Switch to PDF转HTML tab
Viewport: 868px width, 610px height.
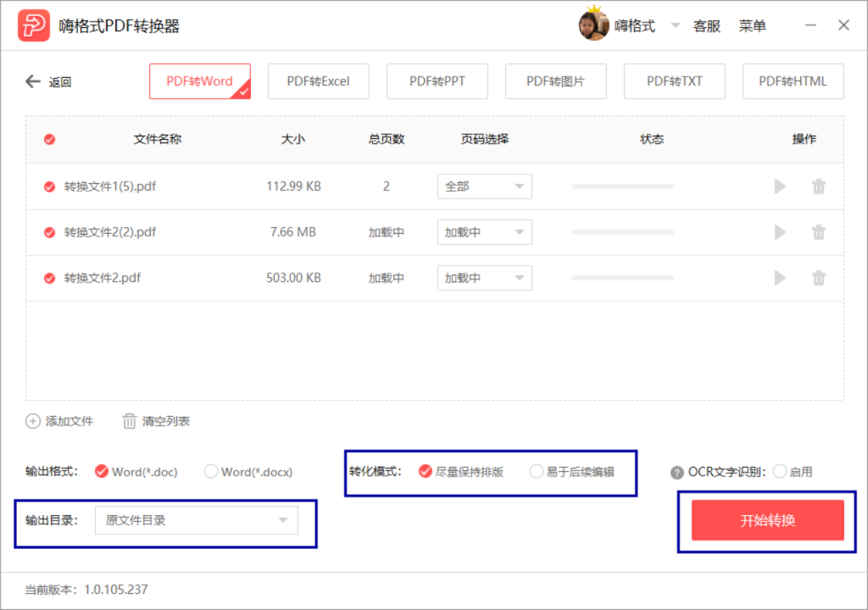tap(793, 81)
